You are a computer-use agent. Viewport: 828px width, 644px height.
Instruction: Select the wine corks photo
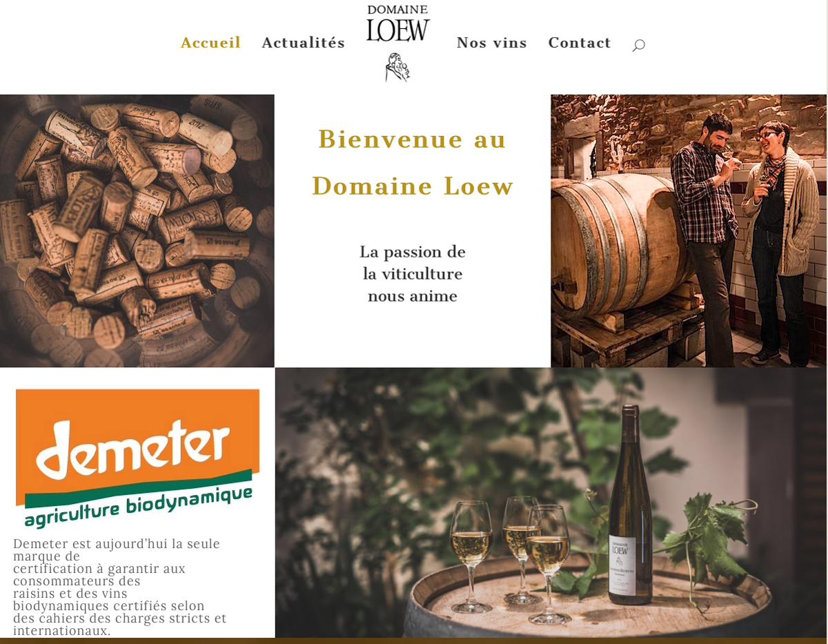[x=137, y=231]
